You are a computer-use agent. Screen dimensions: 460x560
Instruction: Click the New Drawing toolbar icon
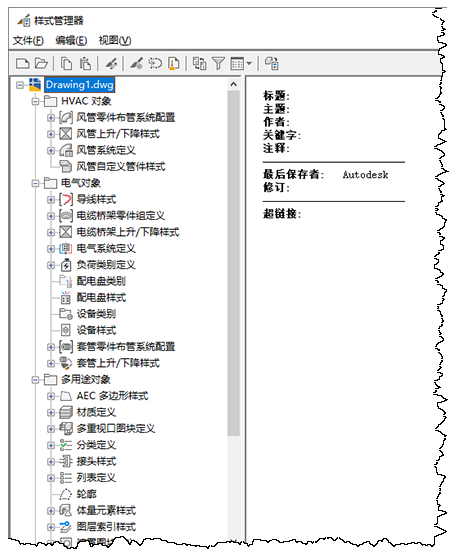[x=22, y=64]
